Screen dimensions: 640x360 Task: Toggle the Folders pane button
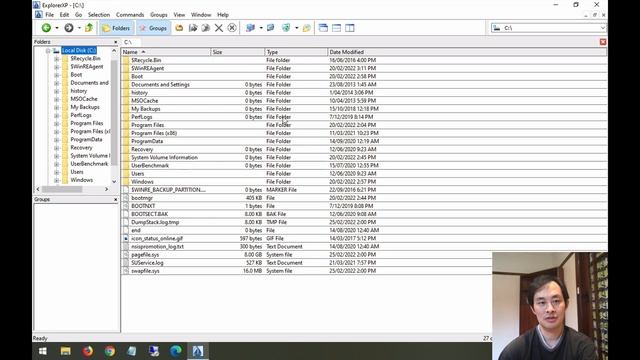coord(116,28)
